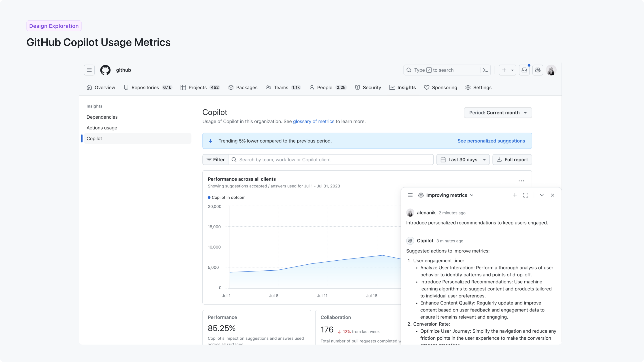Viewport: 644px width, 362px height.
Task: Open the ellipsis menu on Performance across all clients
Action: coord(521,181)
